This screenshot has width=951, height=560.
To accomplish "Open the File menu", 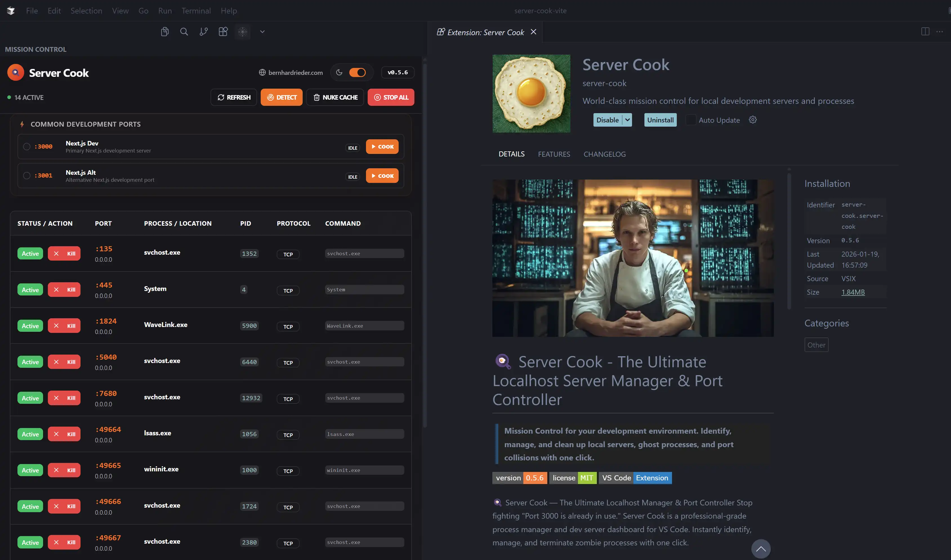I will coord(32,11).
